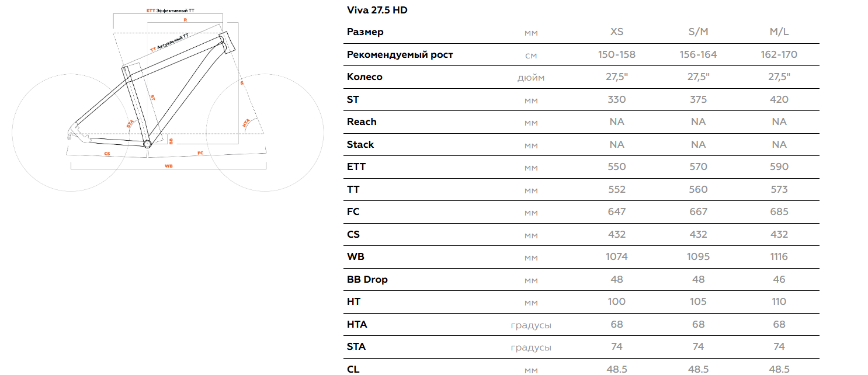868x375 pixels.
Task: Click the orange WB wheelbase label in the diagram
Action: 169,166
